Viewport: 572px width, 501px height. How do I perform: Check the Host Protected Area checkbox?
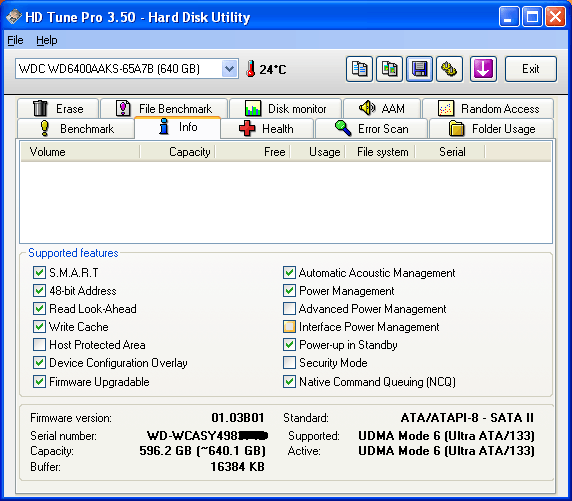pos(39,344)
